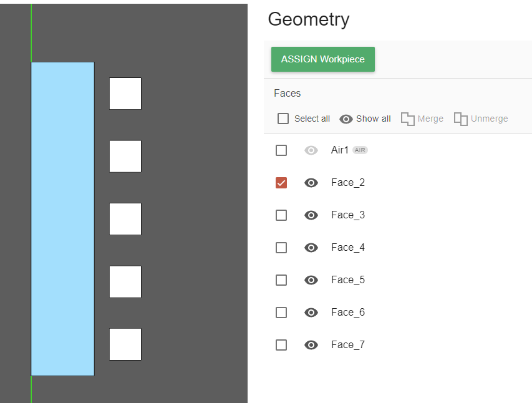The width and height of the screenshot is (532, 403).
Task: Hide Face_4 using the eye icon
Action: point(311,248)
